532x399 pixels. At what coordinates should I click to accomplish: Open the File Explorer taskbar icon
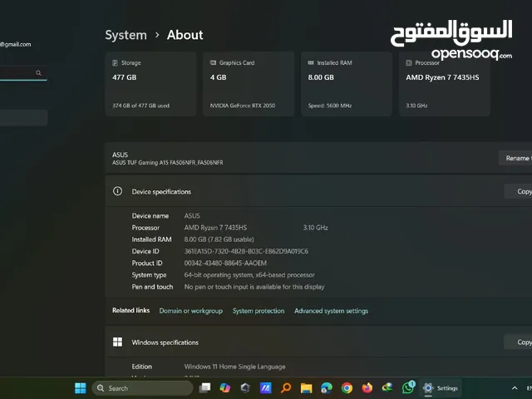[306, 388]
